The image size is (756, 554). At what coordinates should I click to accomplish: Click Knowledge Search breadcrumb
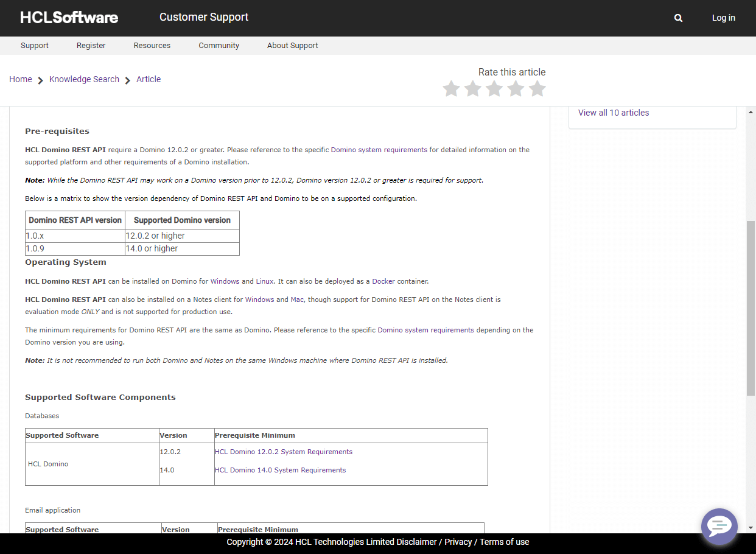point(84,79)
